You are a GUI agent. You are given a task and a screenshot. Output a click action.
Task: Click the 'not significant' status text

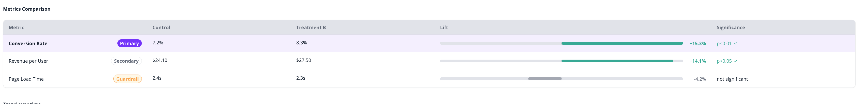click(732, 79)
